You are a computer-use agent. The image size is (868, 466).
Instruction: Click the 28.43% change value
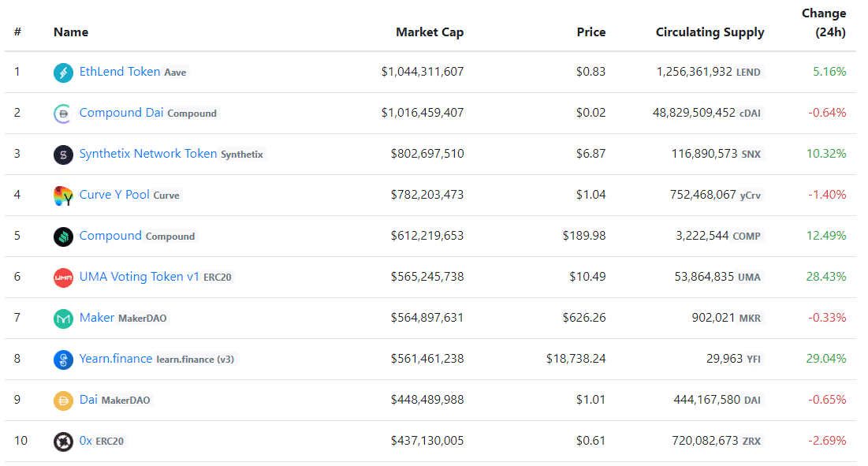click(x=826, y=276)
